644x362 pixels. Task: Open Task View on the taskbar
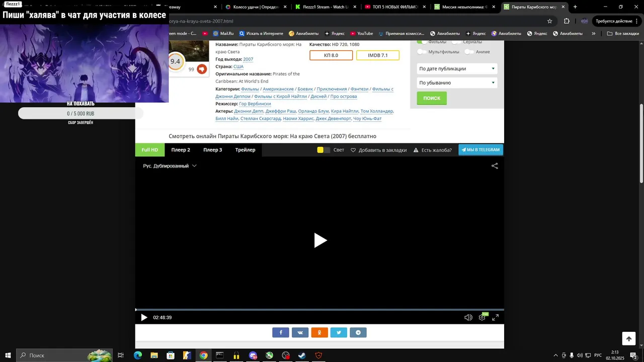pos(121,355)
